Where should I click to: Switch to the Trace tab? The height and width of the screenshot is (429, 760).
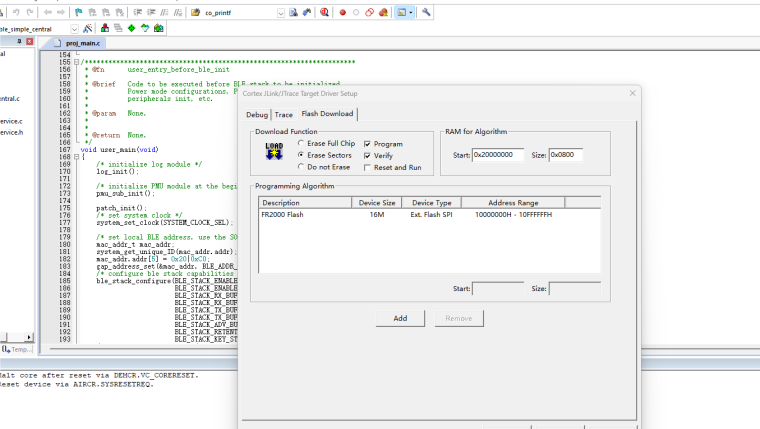[x=284, y=114]
